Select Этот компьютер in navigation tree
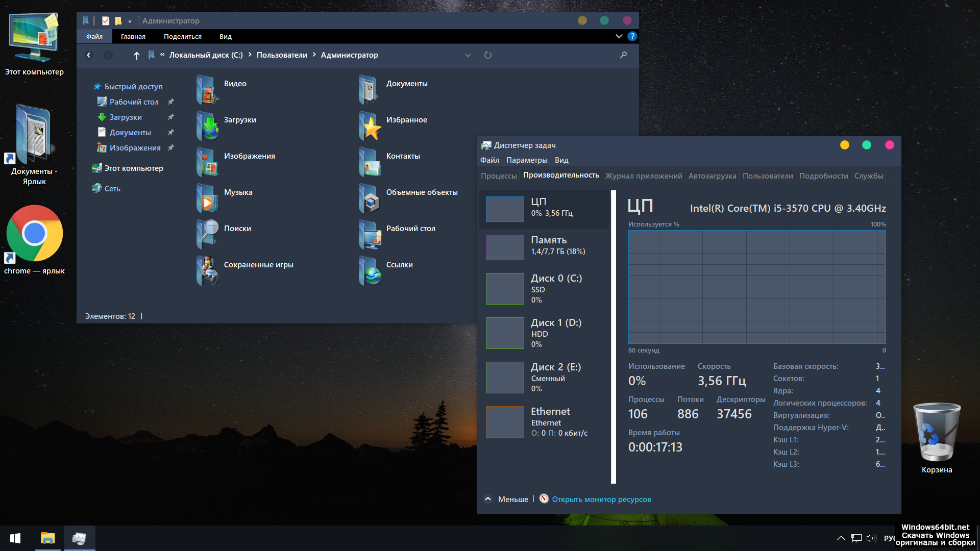The image size is (980, 551). [x=134, y=168]
